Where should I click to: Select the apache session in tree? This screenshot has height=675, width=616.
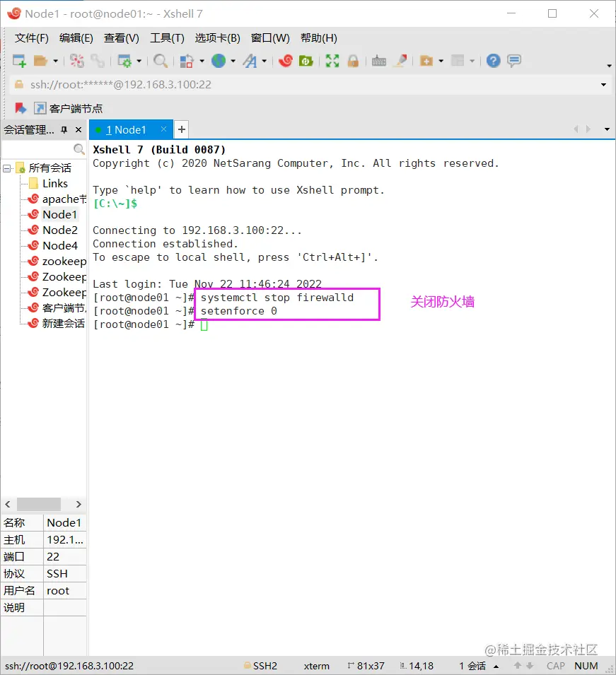point(57,199)
